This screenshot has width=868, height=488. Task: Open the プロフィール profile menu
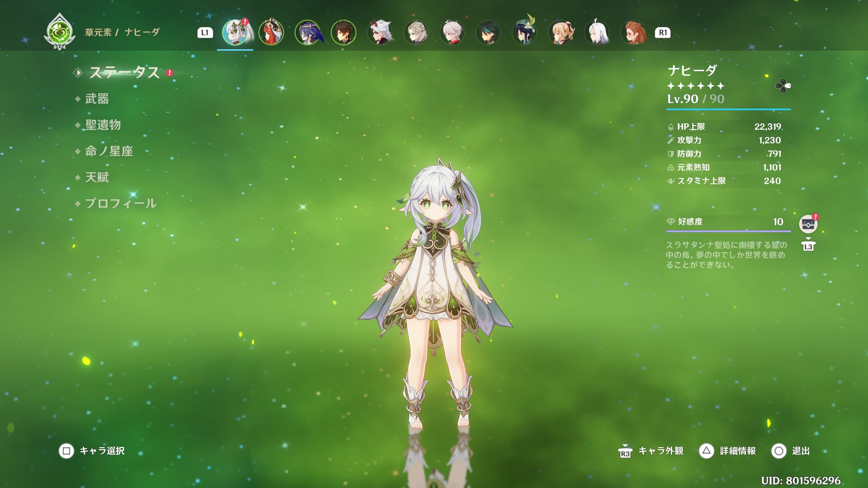pos(121,203)
